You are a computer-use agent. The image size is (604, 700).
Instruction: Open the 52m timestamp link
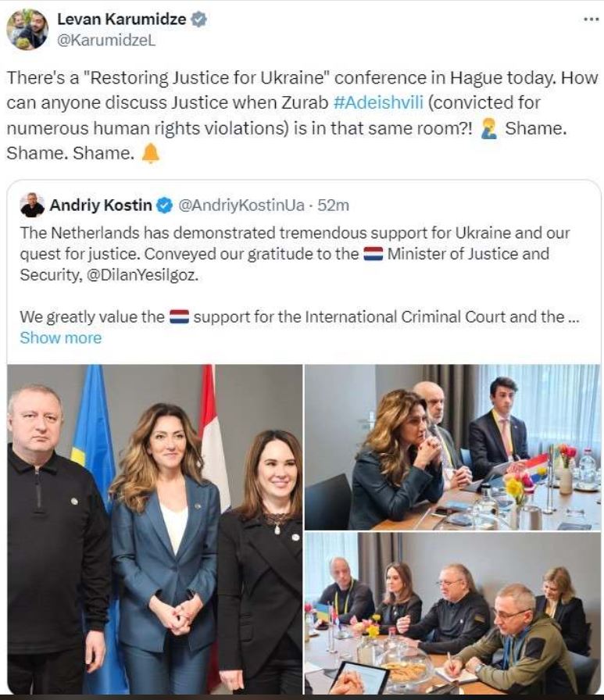point(333,205)
